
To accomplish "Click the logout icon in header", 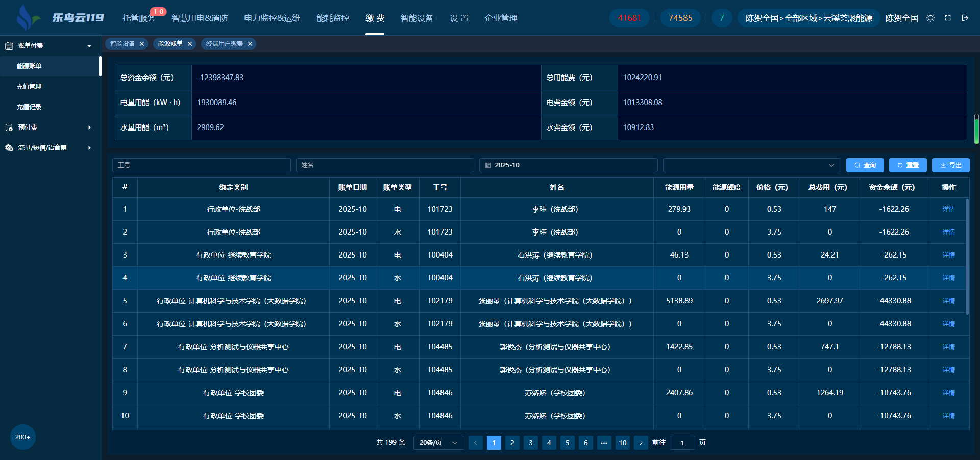I will click(x=965, y=18).
